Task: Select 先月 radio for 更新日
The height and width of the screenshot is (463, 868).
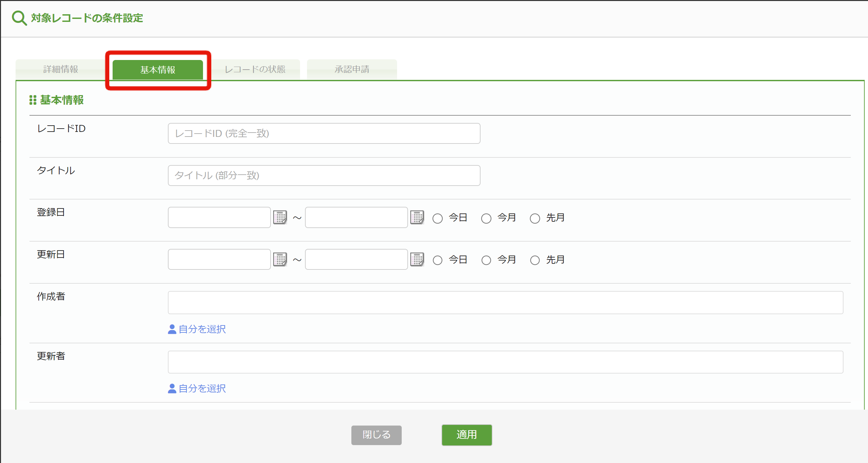Action: (x=535, y=260)
